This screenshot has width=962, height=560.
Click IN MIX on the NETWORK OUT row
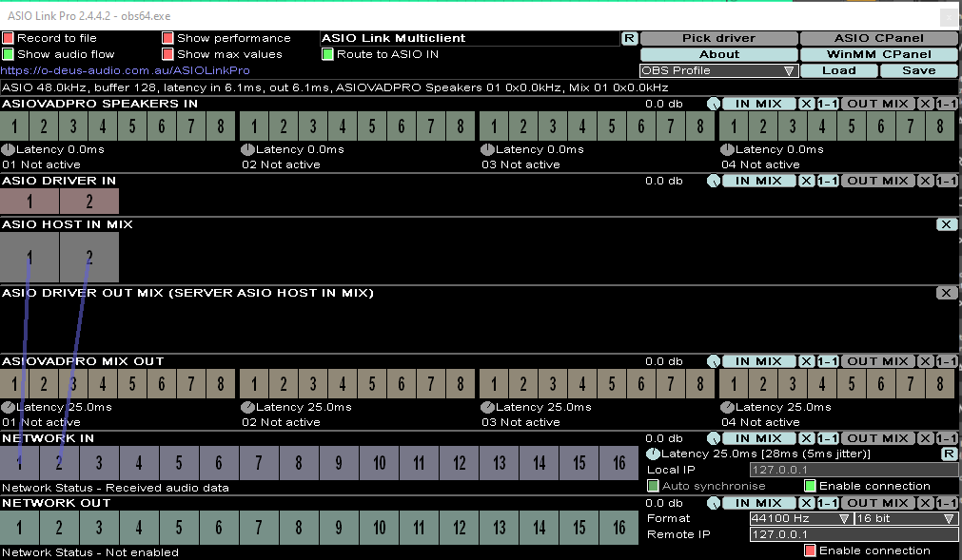tap(758, 502)
